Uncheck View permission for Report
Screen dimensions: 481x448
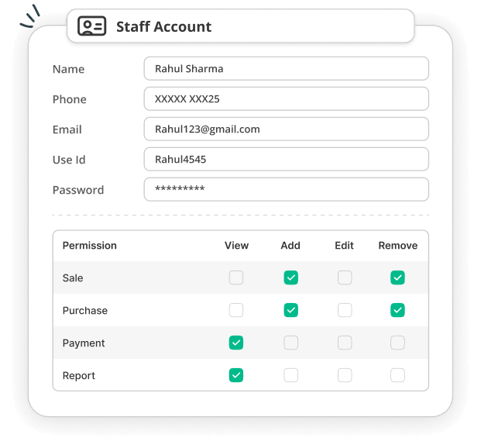click(x=236, y=375)
